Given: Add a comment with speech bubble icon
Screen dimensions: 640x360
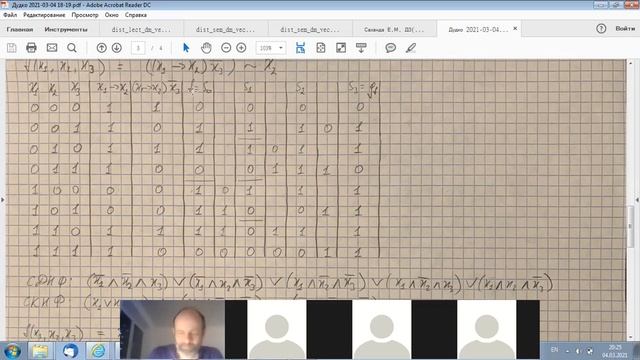Looking at the screenshot, I should pyautogui.click(x=391, y=48).
